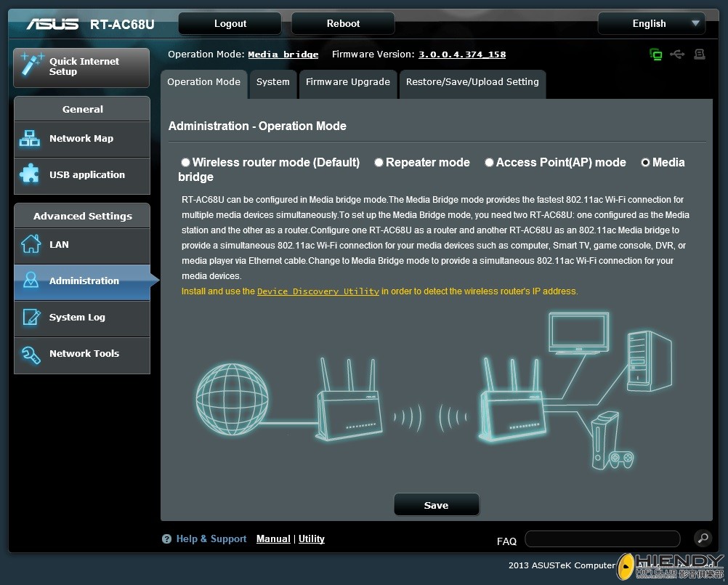The image size is (728, 585).
Task: Open the System Log page
Action: coord(82,318)
